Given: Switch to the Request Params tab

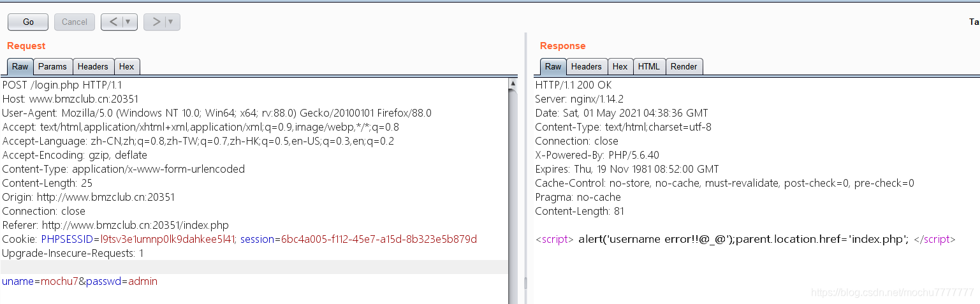Looking at the screenshot, I should (52, 66).
